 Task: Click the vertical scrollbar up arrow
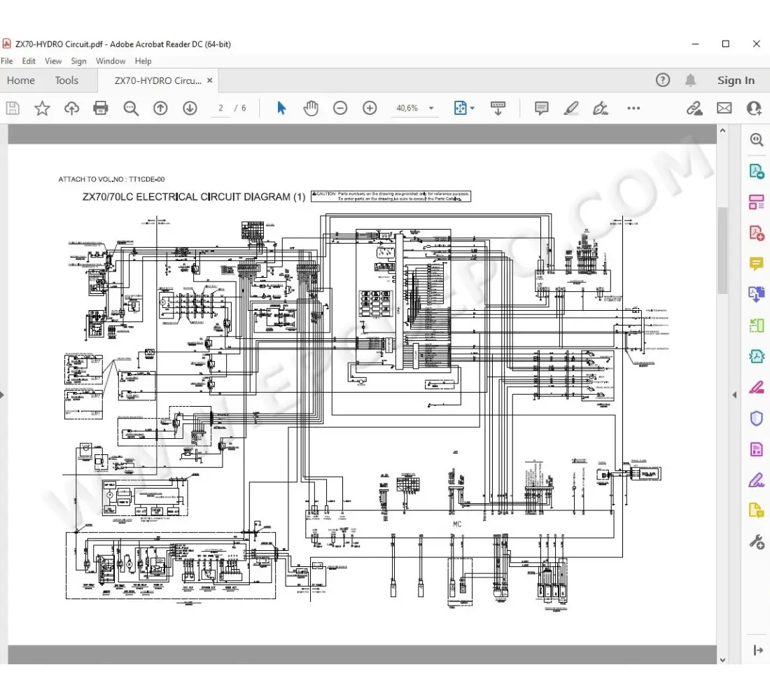tap(722, 131)
